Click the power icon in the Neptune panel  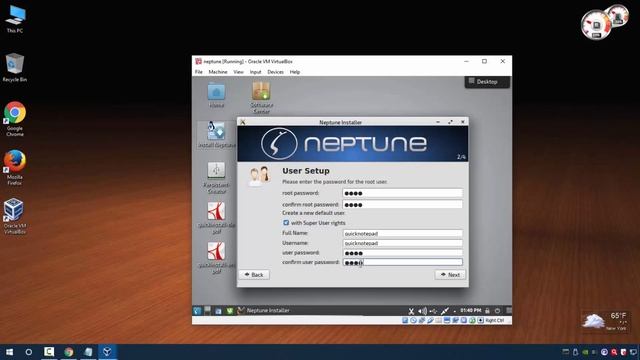(x=497, y=311)
